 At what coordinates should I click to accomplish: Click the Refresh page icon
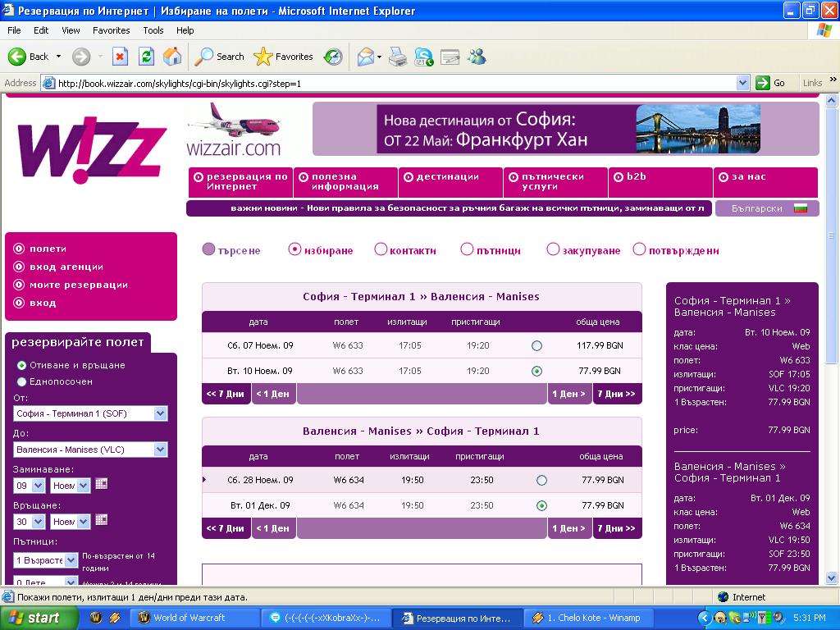pos(146,57)
